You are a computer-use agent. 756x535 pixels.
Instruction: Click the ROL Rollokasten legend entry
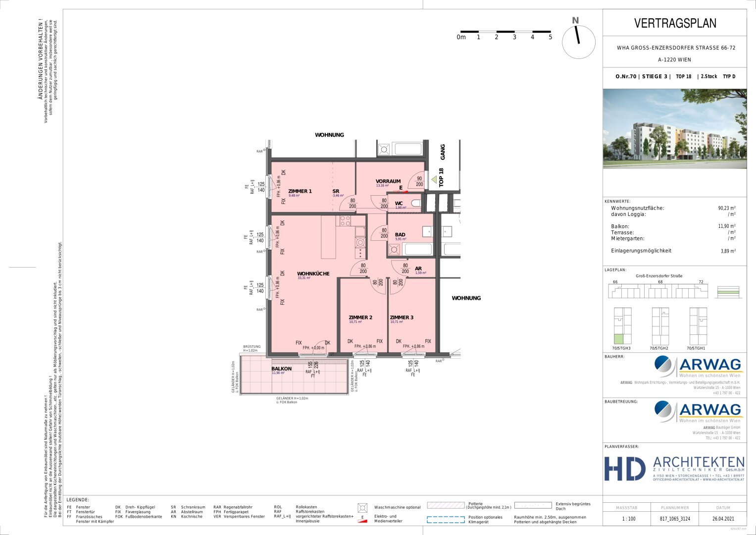(x=296, y=507)
